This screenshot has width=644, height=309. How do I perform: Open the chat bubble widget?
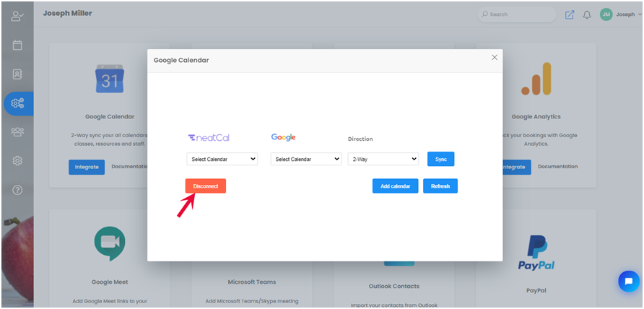point(629,282)
